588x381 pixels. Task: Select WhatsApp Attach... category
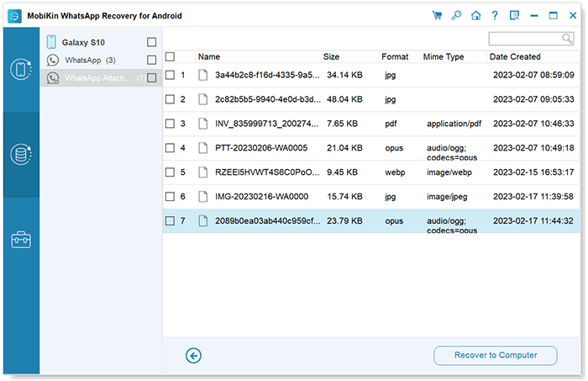coord(97,78)
